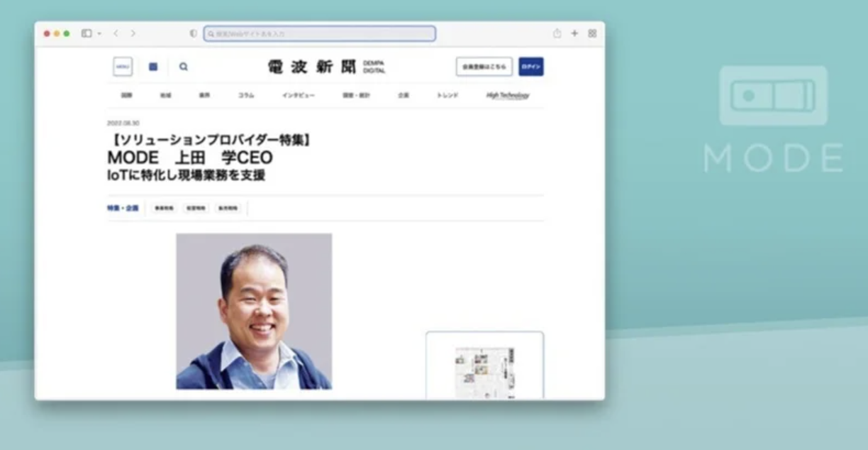Click the privacy shield icon near address bar
The image size is (868, 450).
click(x=194, y=33)
